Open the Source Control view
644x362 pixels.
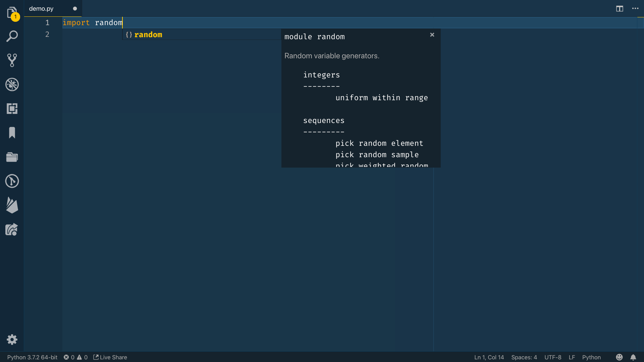click(12, 60)
